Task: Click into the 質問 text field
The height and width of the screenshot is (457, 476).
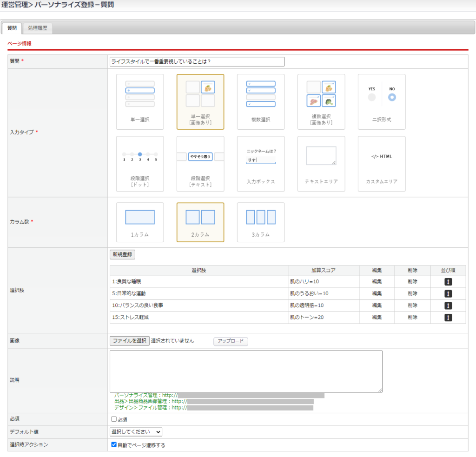Action: click(197, 61)
